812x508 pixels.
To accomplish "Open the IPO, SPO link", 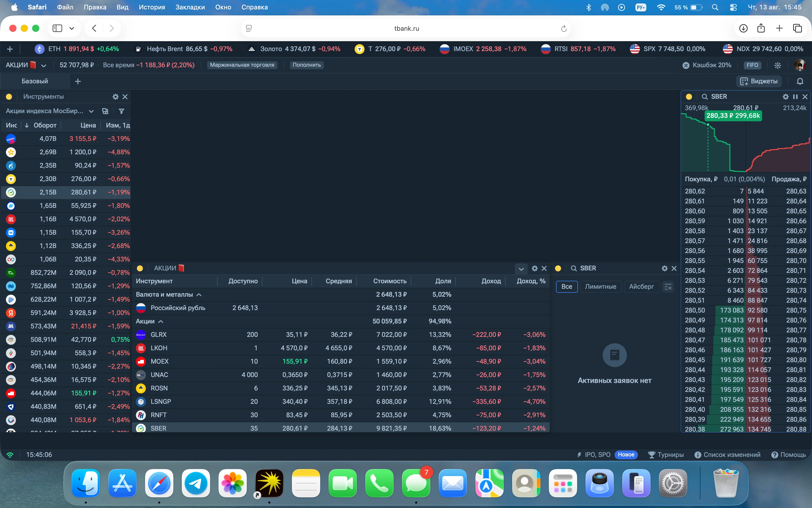I will 594,455.
